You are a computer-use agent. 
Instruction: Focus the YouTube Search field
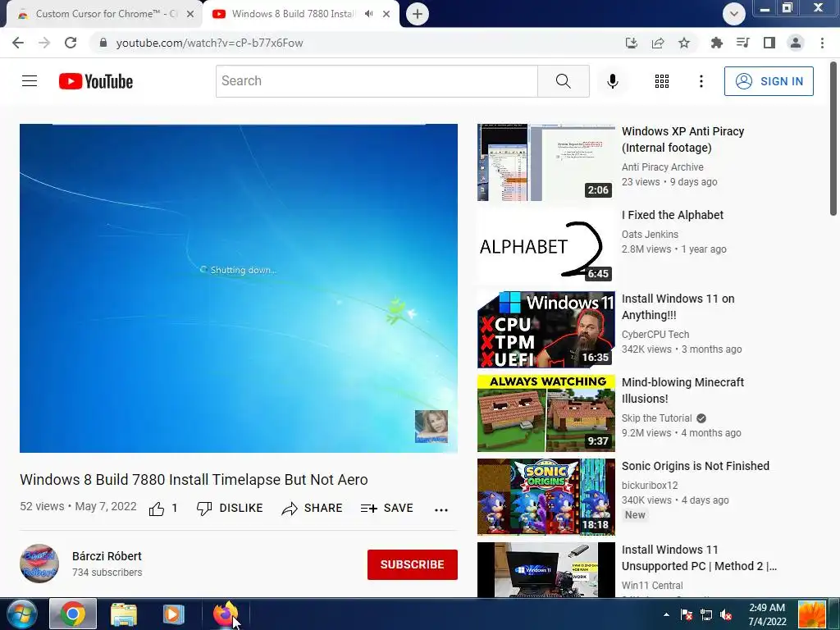tap(377, 81)
